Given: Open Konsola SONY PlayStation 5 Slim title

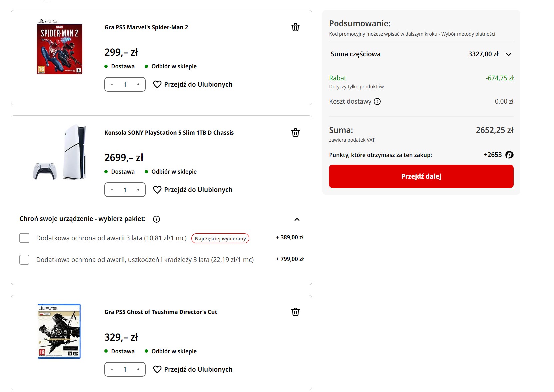Looking at the screenshot, I should point(169,133).
